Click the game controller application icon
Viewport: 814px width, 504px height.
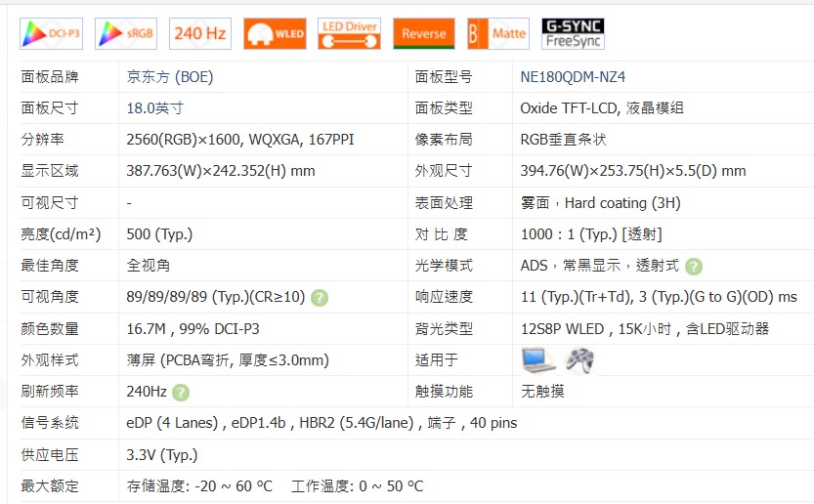tap(580, 360)
